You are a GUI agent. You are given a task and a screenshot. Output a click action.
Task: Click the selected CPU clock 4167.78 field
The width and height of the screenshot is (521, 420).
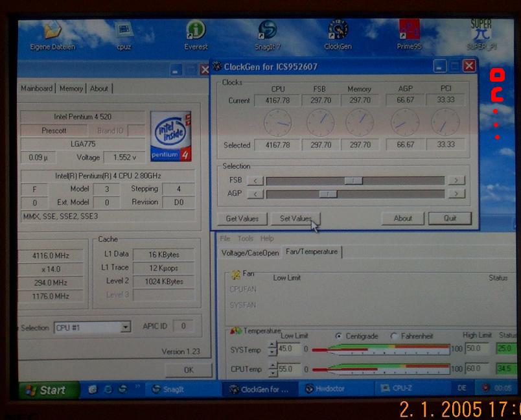tap(277, 145)
